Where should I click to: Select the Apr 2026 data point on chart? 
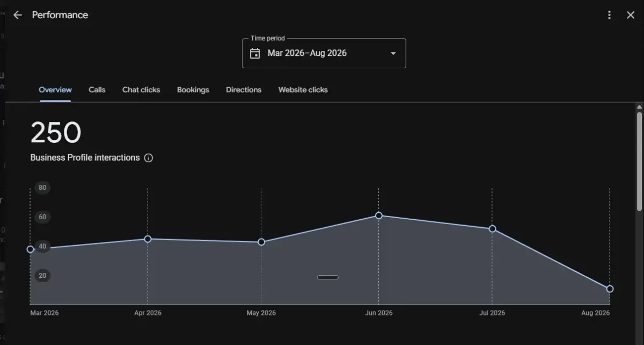148,239
